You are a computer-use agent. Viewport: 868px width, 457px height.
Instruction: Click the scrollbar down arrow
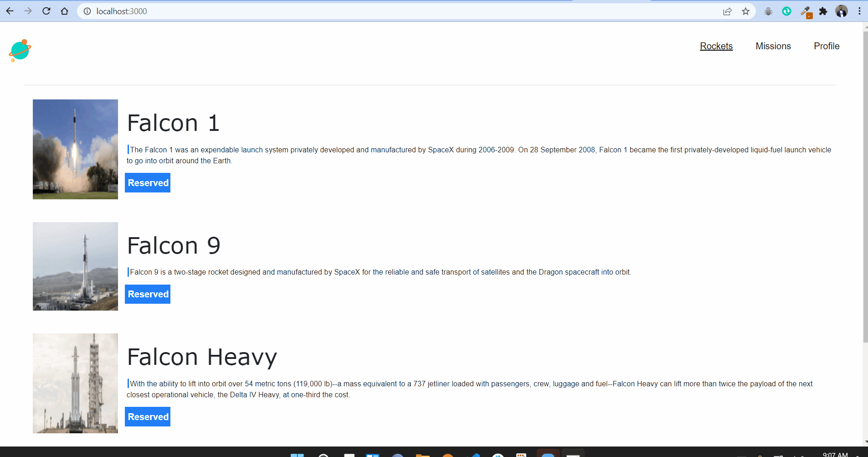click(x=865, y=442)
